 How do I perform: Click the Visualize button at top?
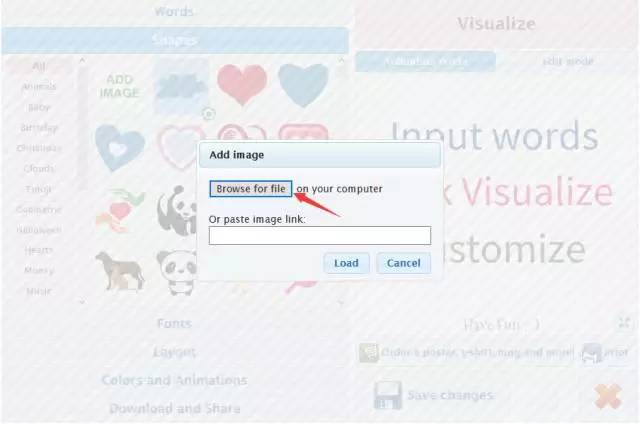[x=496, y=24]
